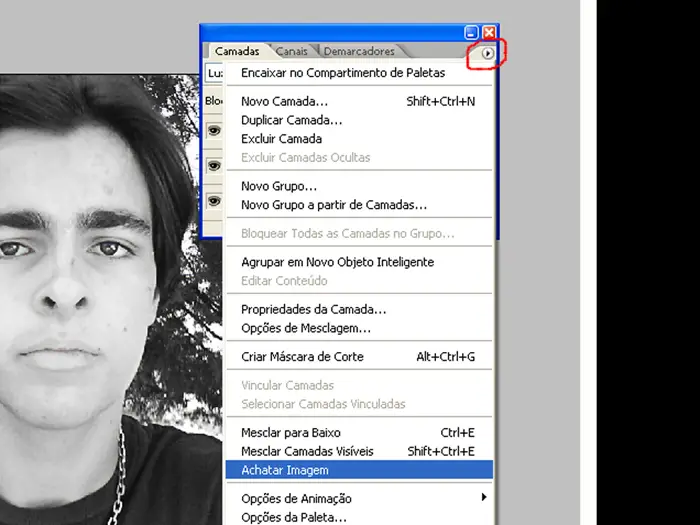Expand the Opções de Animação submenu arrow

pos(485,498)
